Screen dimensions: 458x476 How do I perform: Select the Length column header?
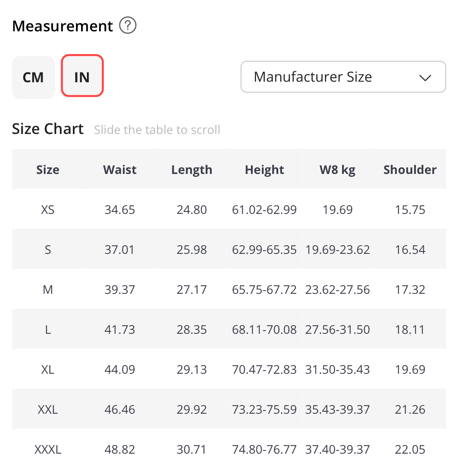click(191, 170)
